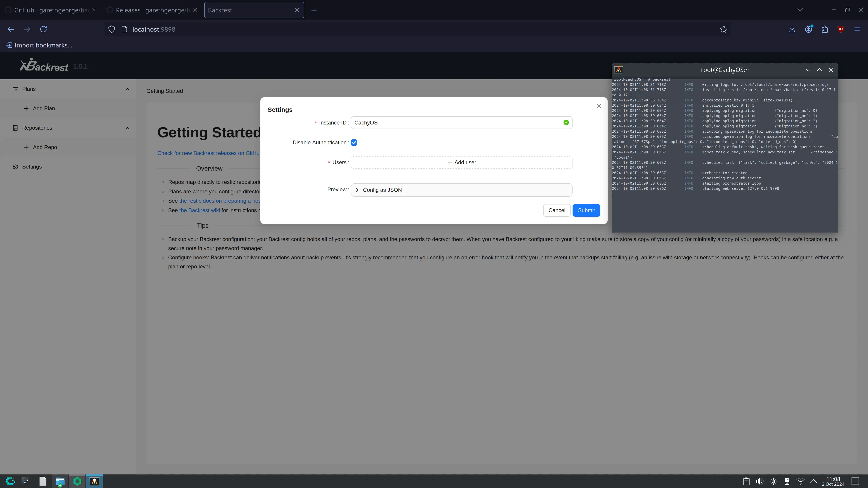The image size is (868, 488).
Task: Open the Firefox account profile icon
Action: [808, 29]
